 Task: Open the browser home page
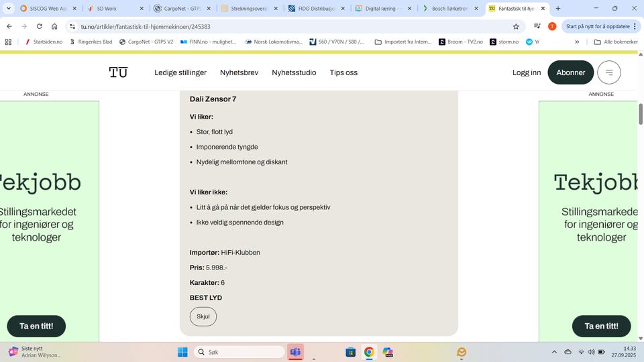pyautogui.click(x=54, y=26)
